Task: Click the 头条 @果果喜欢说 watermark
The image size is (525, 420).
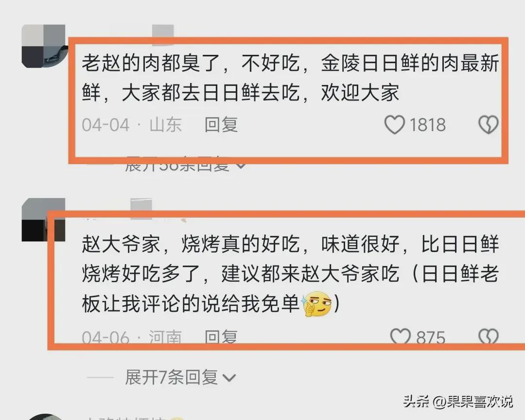Action: click(458, 401)
